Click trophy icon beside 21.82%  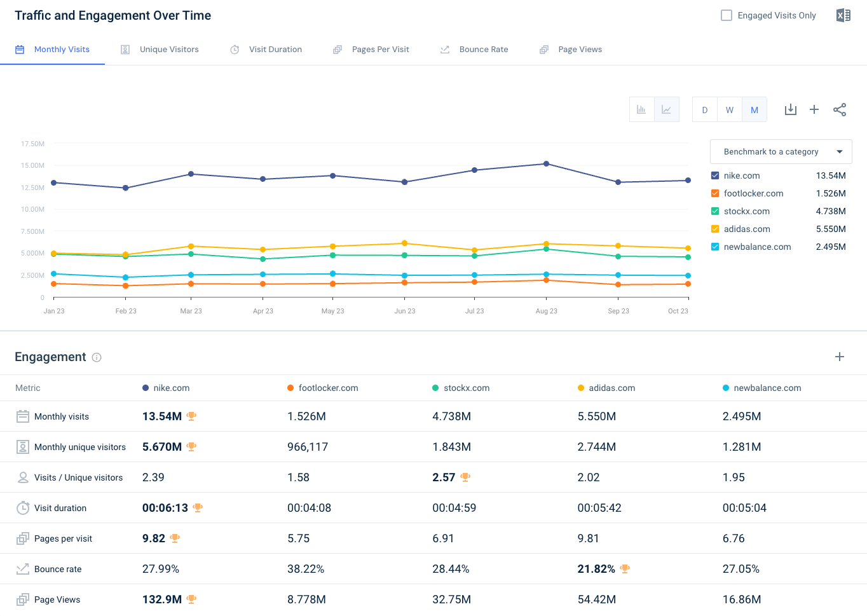click(x=625, y=569)
